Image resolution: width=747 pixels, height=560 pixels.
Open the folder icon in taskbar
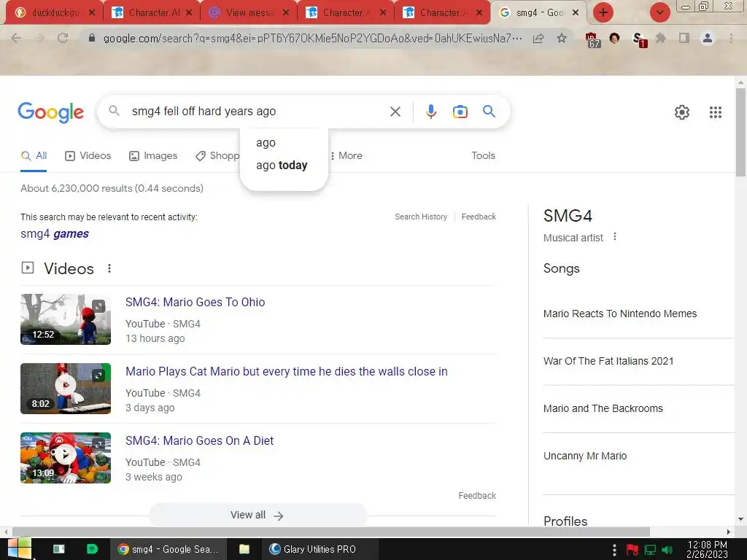pyautogui.click(x=244, y=549)
